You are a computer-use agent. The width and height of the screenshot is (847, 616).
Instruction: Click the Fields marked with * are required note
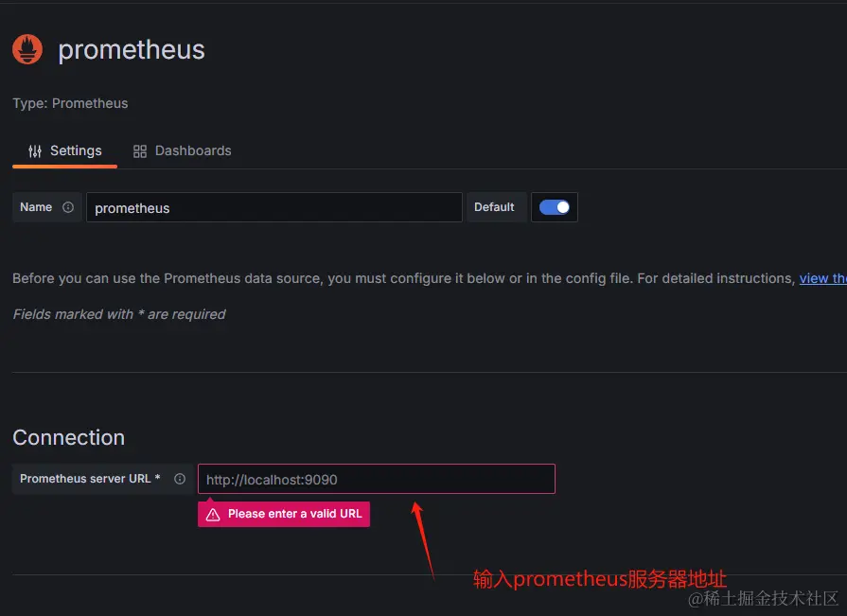pyautogui.click(x=119, y=314)
